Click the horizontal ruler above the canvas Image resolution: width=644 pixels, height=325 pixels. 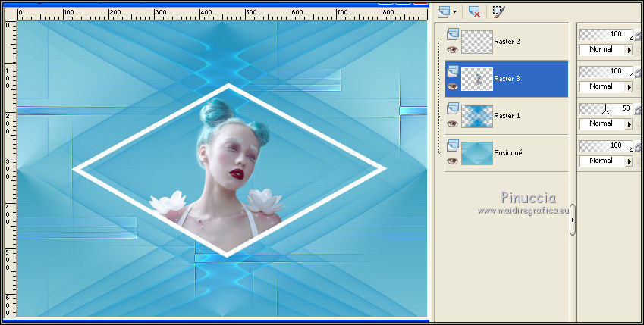(x=222, y=14)
